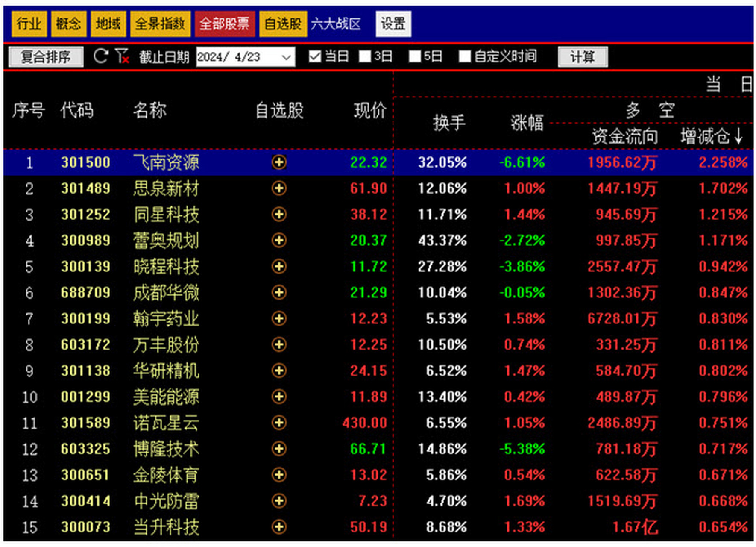Click the price 430.00 for 诺瓦星云
Image resolution: width=756 pixels, height=547 pixels.
pyautogui.click(x=364, y=423)
